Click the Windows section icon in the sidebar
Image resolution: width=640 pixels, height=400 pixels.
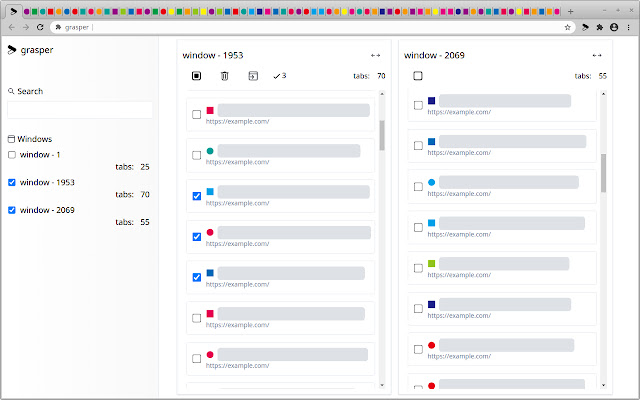tap(11, 139)
